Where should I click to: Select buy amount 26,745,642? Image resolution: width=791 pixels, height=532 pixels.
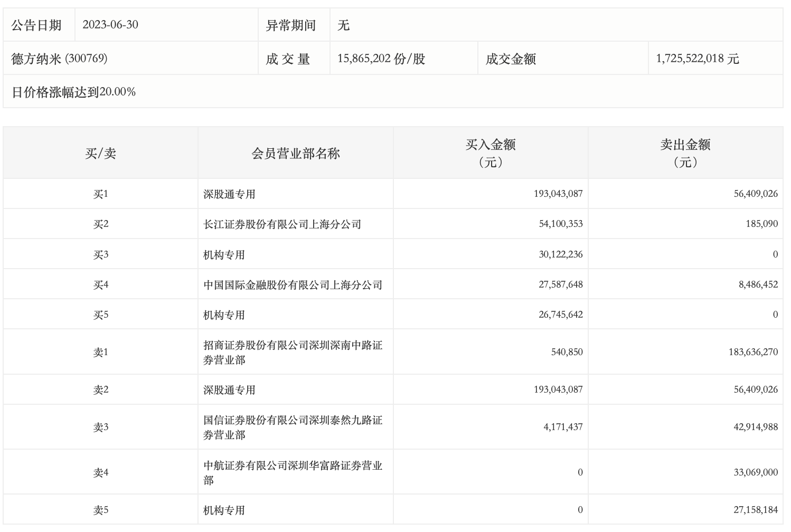(561, 315)
